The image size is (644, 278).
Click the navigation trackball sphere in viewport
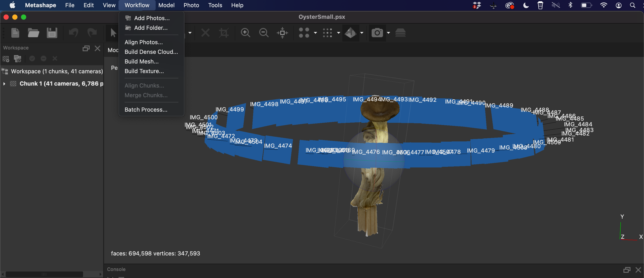[x=374, y=160]
